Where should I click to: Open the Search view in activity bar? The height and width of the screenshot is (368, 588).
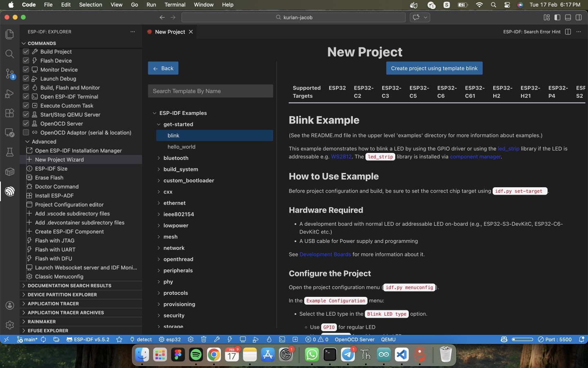click(x=10, y=54)
